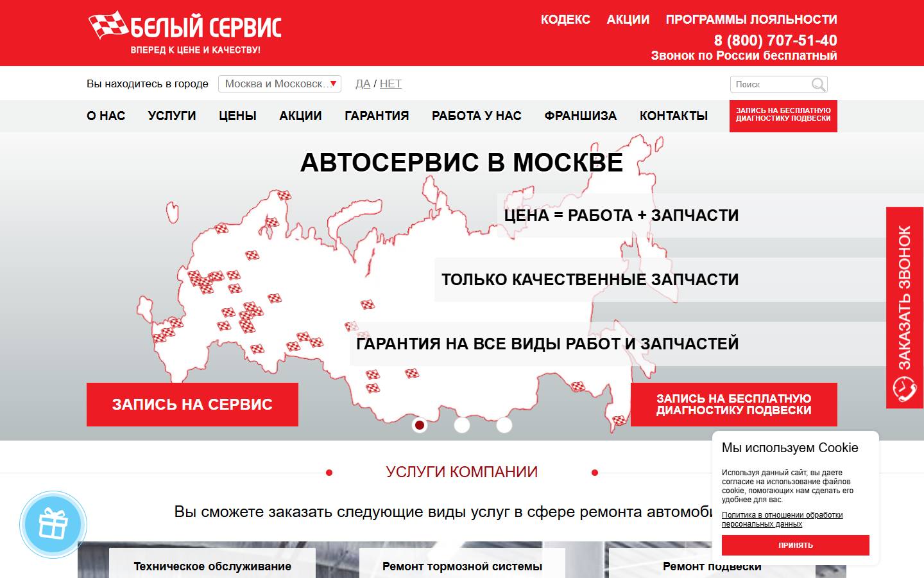Click nav button for free suspension diagnostics
Viewport: 924px width, 578px height.
(x=783, y=116)
